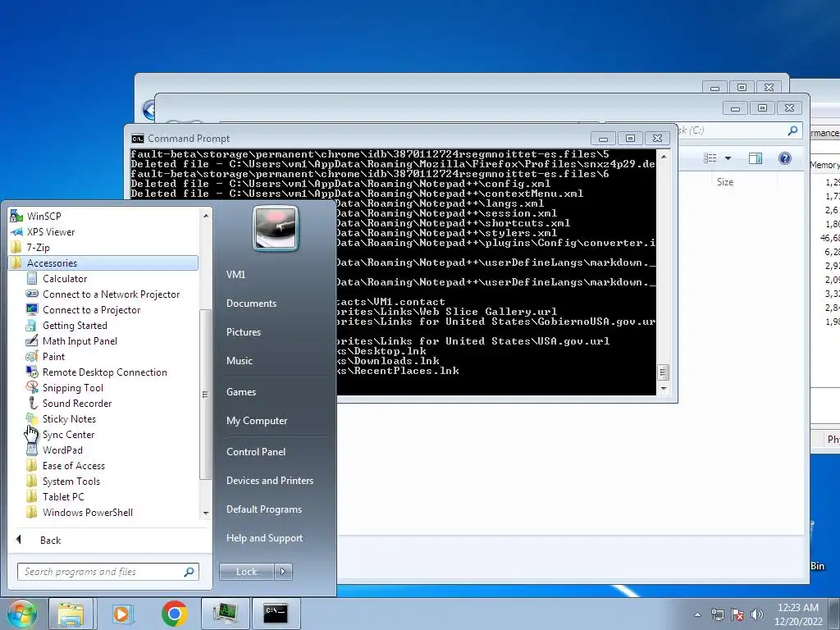Open Documents from Start menu
Viewport: 840px width, 630px height.
[251, 304]
